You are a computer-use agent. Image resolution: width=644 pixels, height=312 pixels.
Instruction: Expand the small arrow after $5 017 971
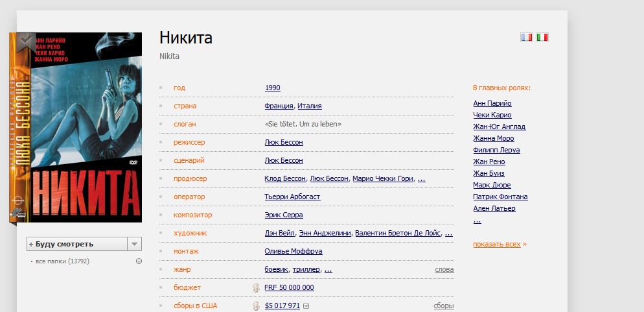306,306
